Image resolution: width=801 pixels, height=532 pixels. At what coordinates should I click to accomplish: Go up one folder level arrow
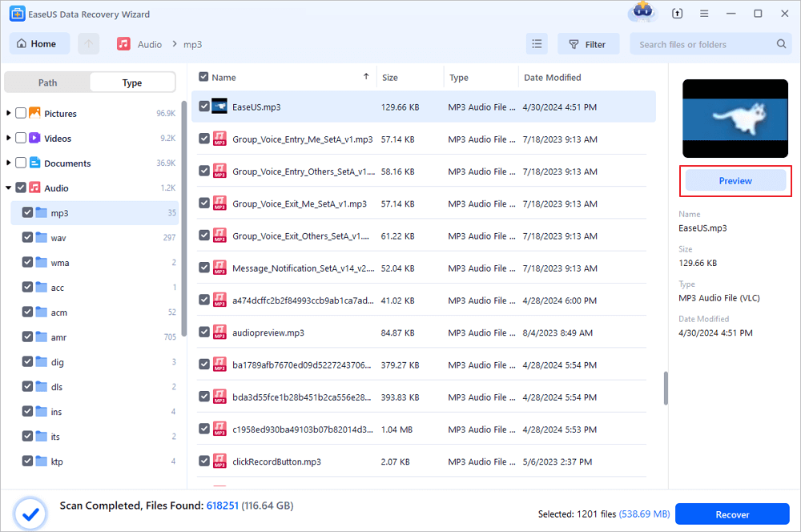tap(88, 44)
